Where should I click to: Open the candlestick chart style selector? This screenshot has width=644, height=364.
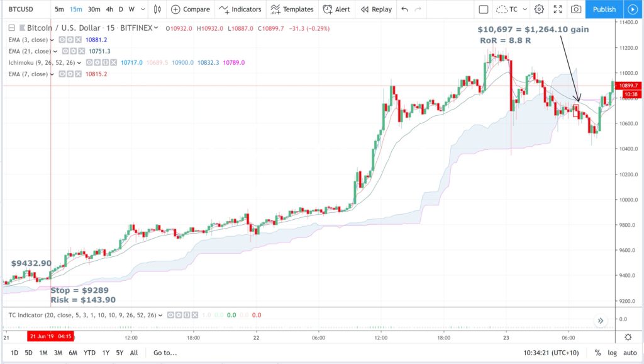pos(157,9)
